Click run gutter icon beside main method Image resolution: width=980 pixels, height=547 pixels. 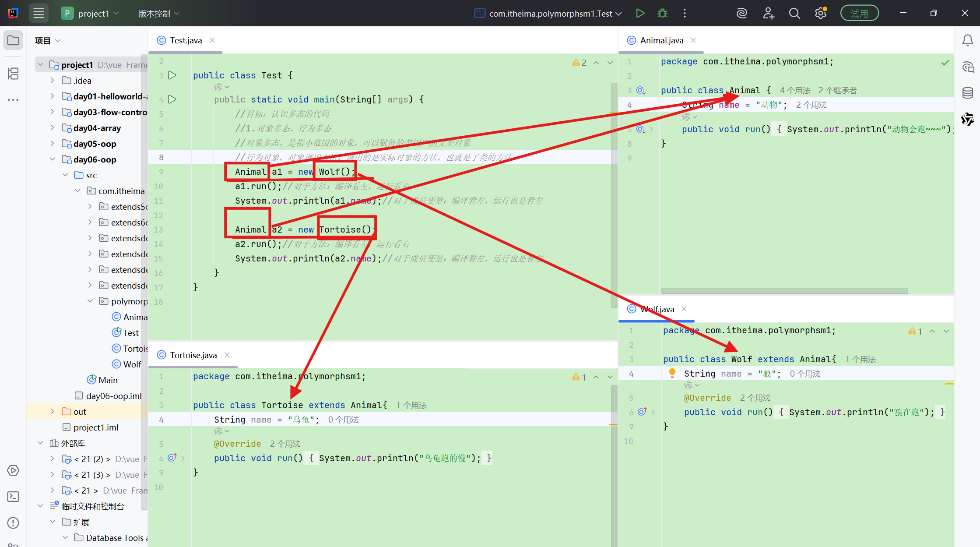click(172, 99)
